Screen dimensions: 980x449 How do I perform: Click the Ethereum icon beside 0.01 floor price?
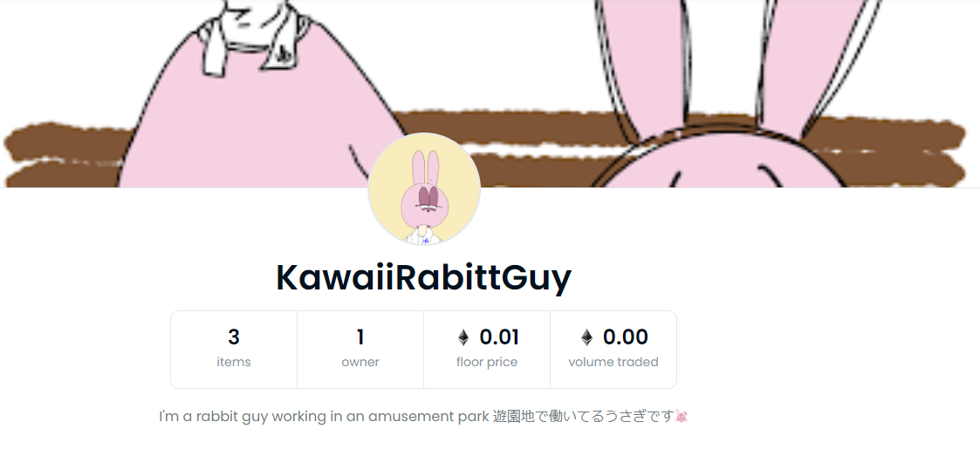[463, 338]
